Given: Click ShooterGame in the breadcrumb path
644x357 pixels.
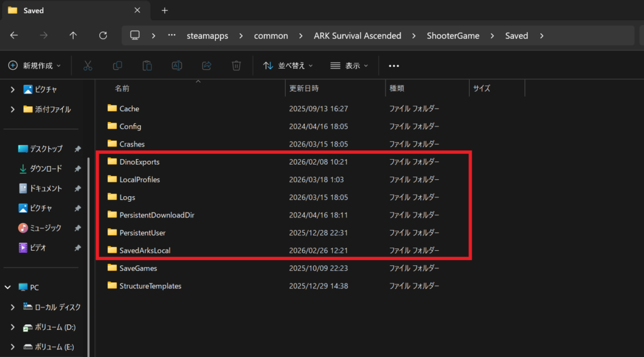Looking at the screenshot, I should pyautogui.click(x=453, y=36).
